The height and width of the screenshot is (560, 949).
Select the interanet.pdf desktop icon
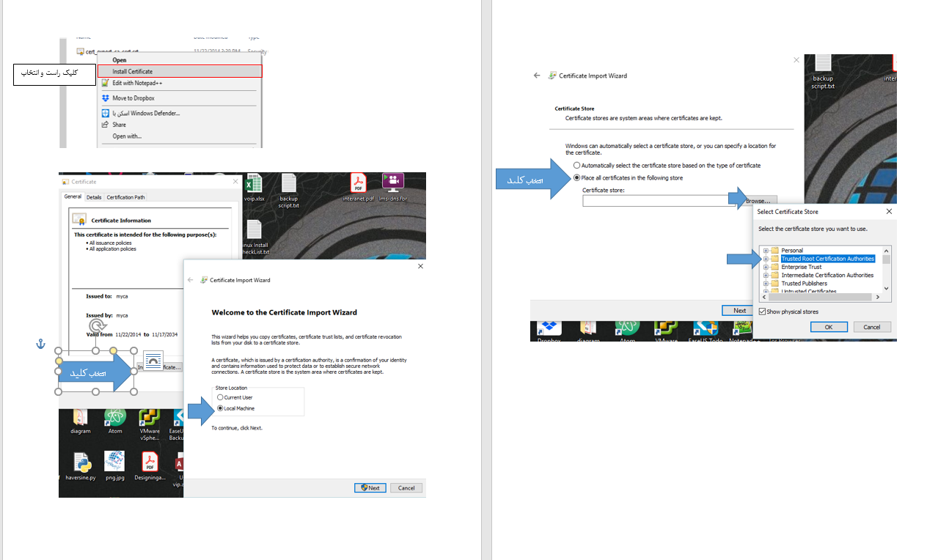(x=357, y=185)
